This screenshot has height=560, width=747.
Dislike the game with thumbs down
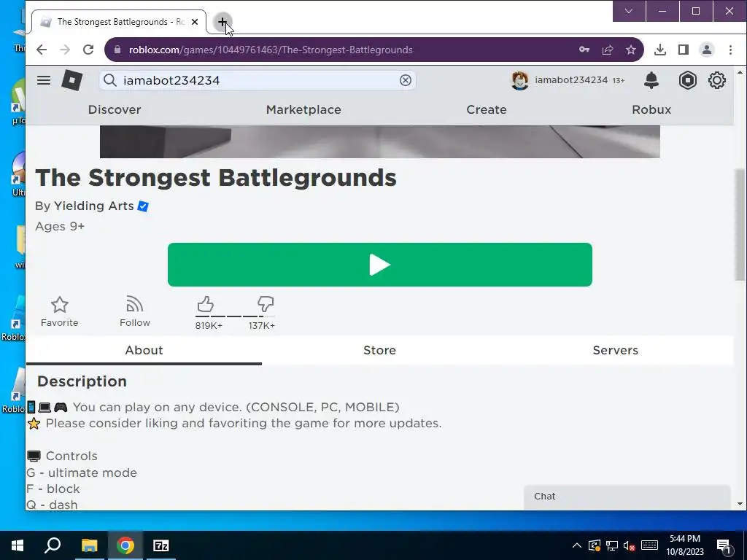tap(266, 304)
